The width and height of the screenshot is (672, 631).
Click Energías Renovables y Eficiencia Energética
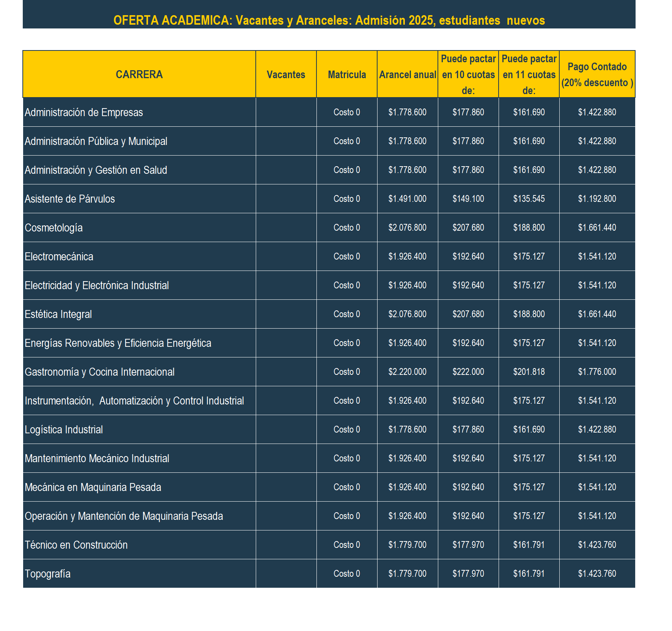coord(118,343)
